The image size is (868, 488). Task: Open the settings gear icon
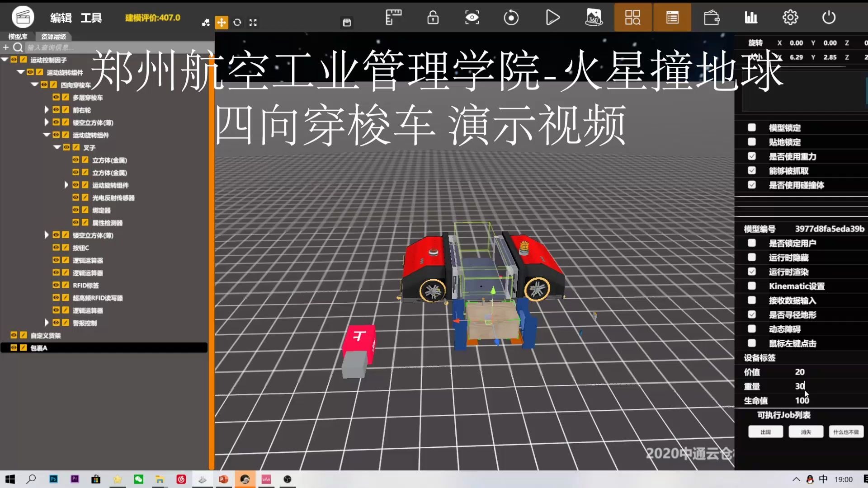(790, 17)
